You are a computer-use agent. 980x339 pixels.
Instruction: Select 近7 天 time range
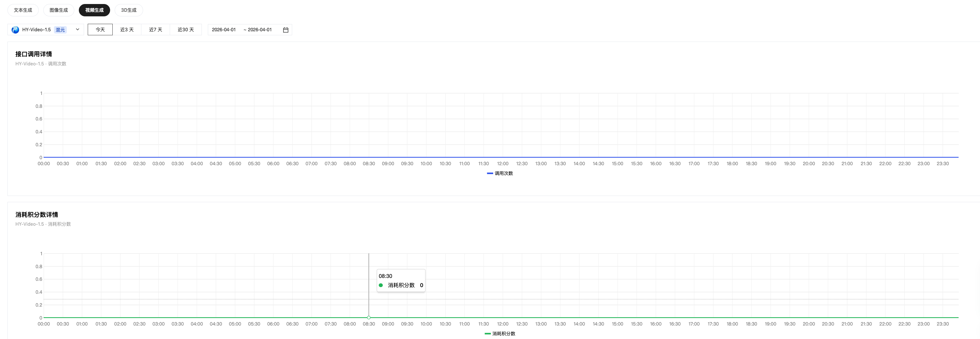tap(156, 30)
